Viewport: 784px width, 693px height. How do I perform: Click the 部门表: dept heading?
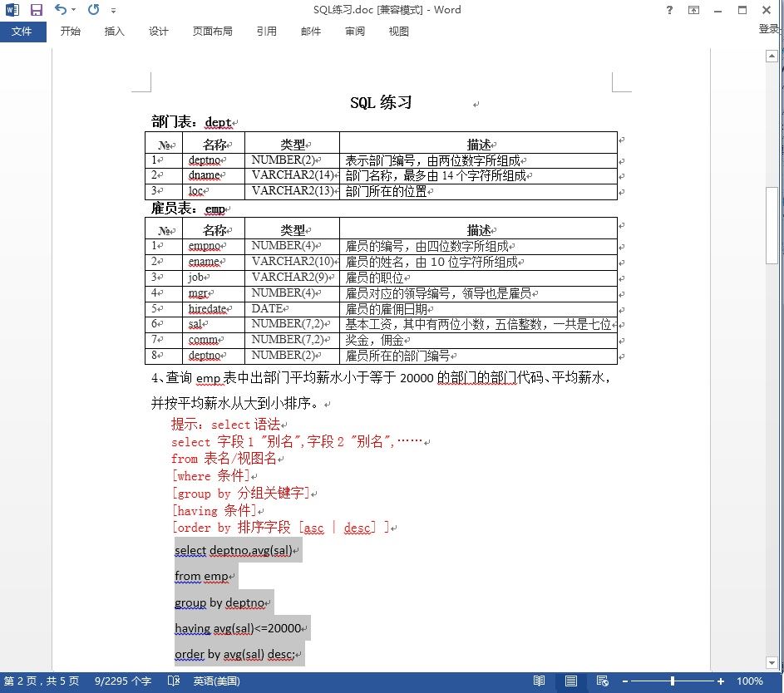pyautogui.click(x=192, y=122)
